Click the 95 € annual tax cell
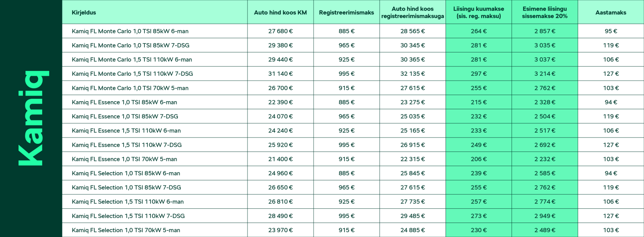This screenshot has width=644, height=237. tap(611, 31)
